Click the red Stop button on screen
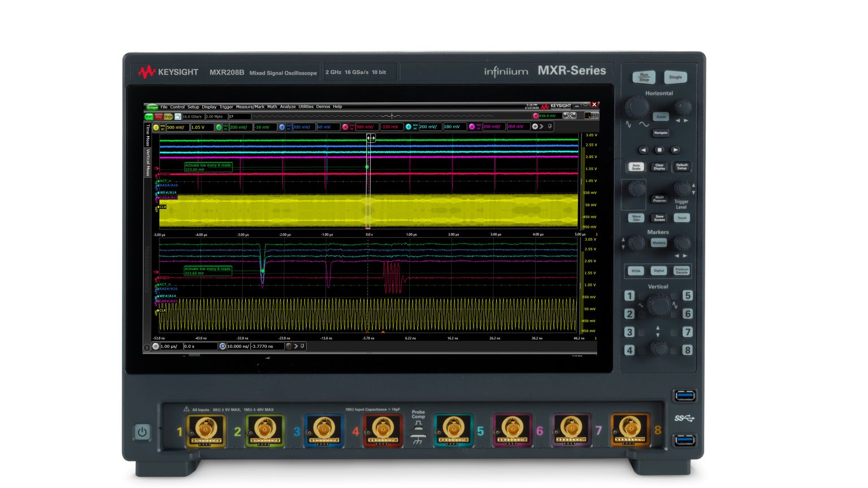This screenshot has height=488, width=868. pyautogui.click(x=158, y=116)
